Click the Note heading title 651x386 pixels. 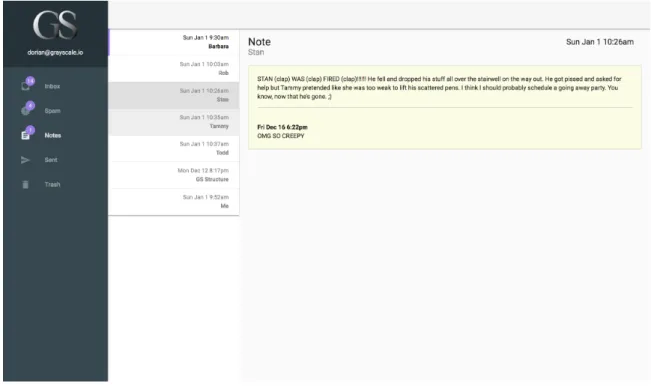pos(259,42)
